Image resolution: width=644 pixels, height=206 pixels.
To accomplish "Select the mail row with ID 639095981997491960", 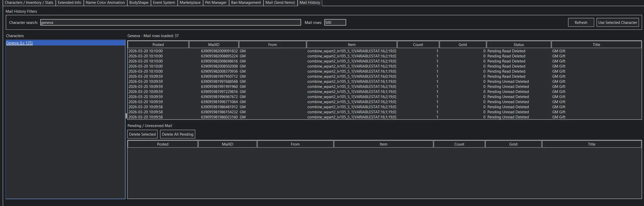I will (384, 87).
